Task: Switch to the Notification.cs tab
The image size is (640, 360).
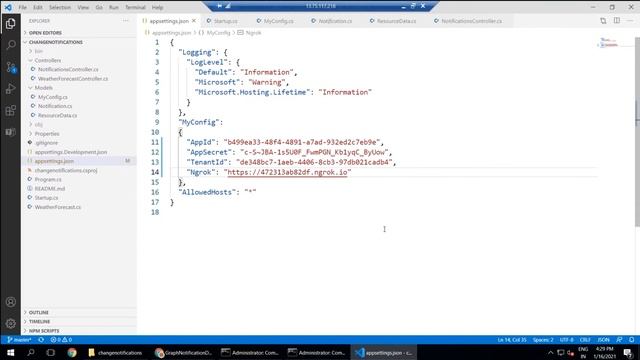Action: [335, 21]
